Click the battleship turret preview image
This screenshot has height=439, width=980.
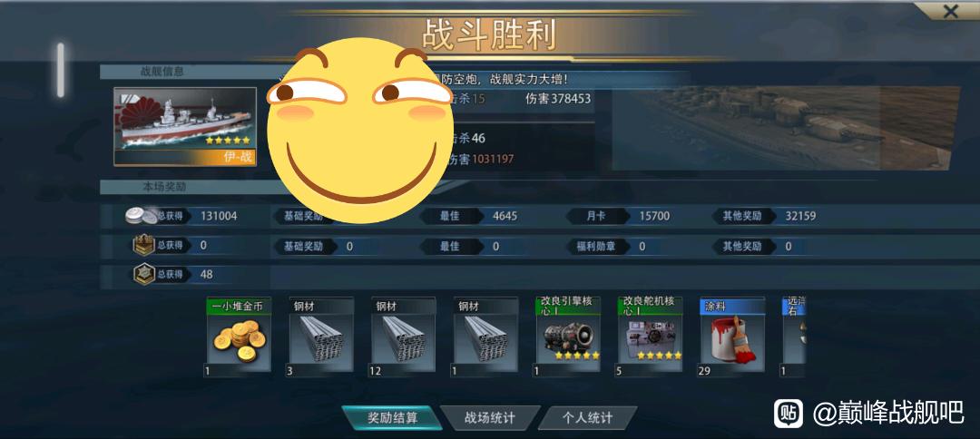pos(786,128)
